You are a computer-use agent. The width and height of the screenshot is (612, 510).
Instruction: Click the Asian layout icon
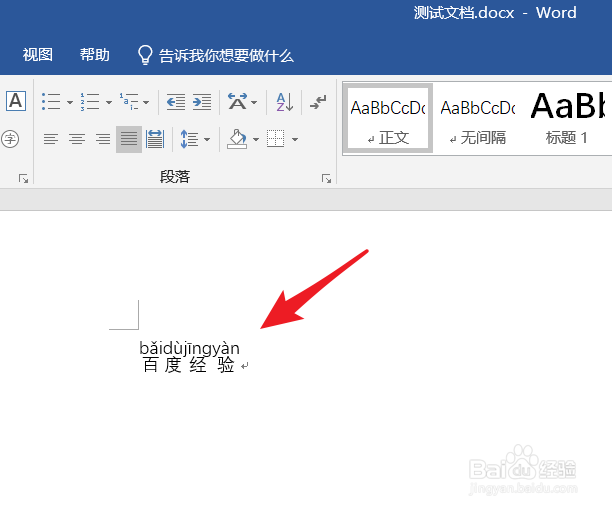(237, 101)
